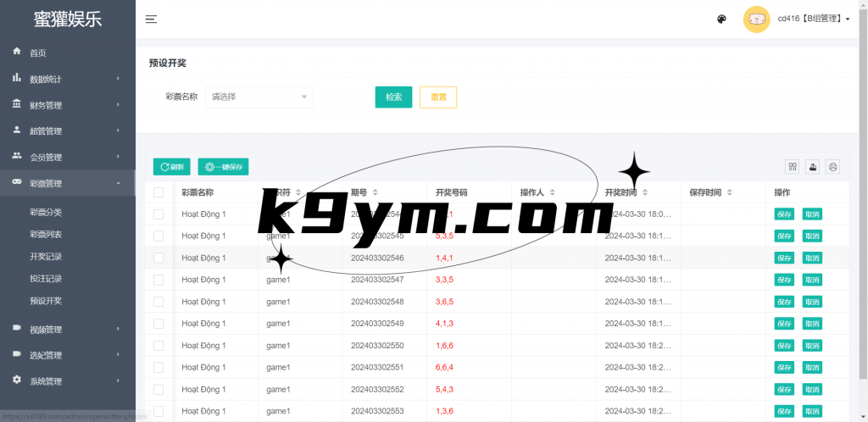Open the 彩票分类 submenu item
This screenshot has width=868, height=422.
coord(46,213)
